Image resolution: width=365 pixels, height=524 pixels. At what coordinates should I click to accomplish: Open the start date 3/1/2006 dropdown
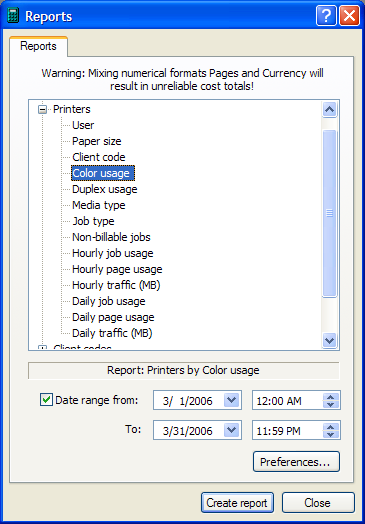(x=232, y=400)
